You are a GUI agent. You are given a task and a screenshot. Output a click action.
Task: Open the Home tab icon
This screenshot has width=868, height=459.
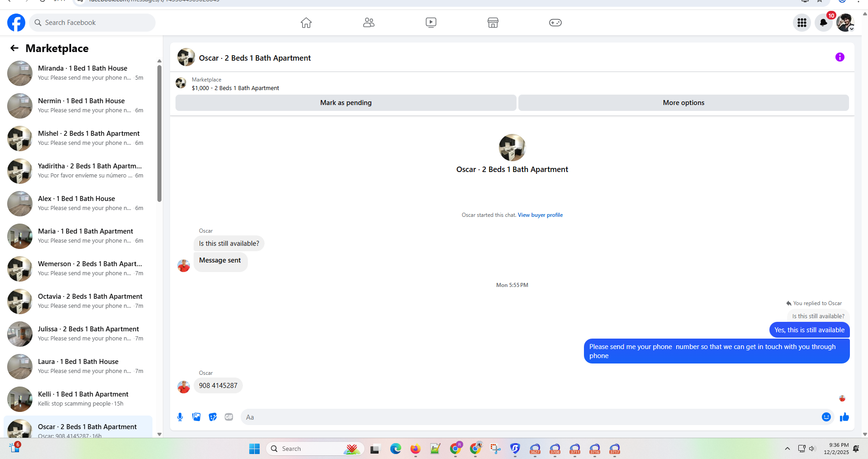tap(306, 23)
